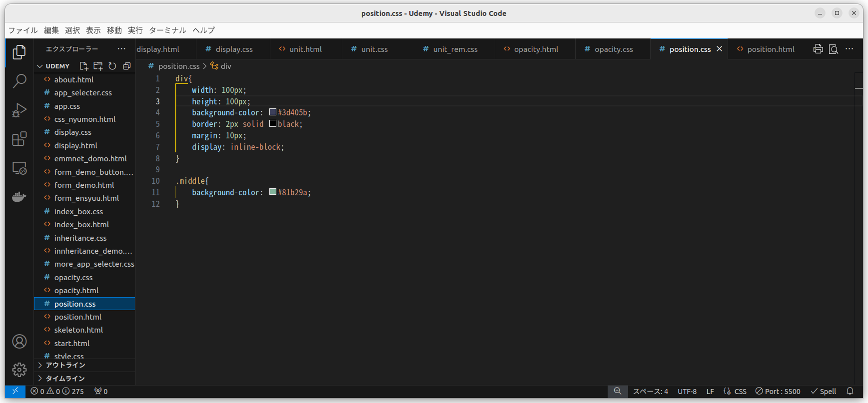This screenshot has width=868, height=403.
Task: Open the ファイル menu
Action: tap(23, 30)
